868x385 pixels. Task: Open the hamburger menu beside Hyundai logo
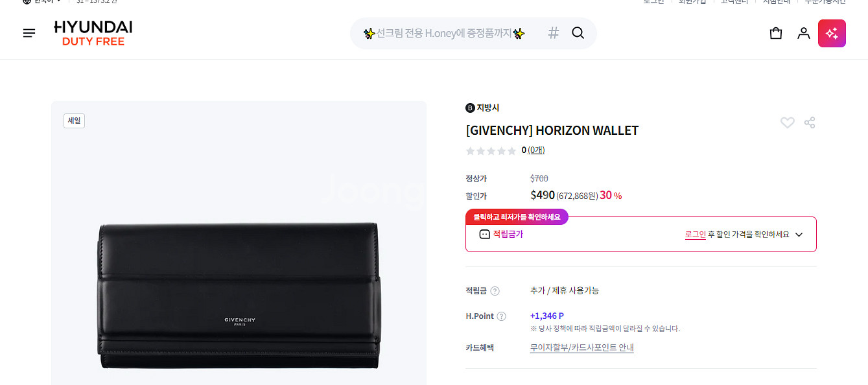pos(29,33)
